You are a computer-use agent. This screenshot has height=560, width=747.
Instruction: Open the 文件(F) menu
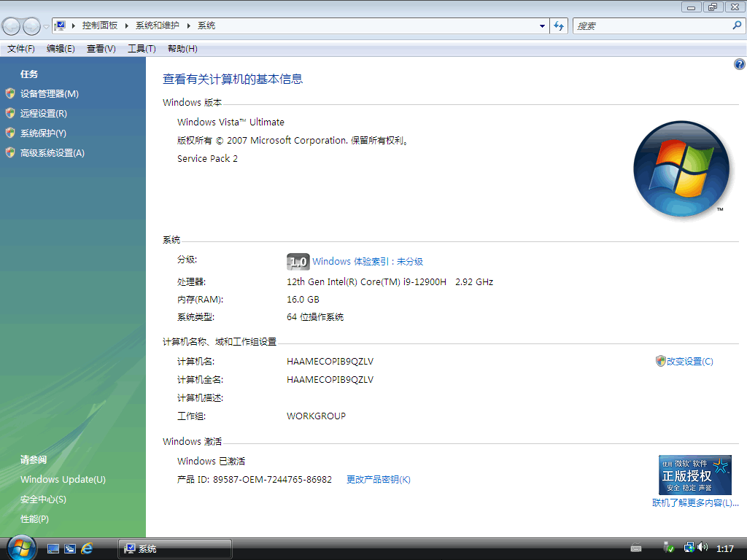point(21,49)
